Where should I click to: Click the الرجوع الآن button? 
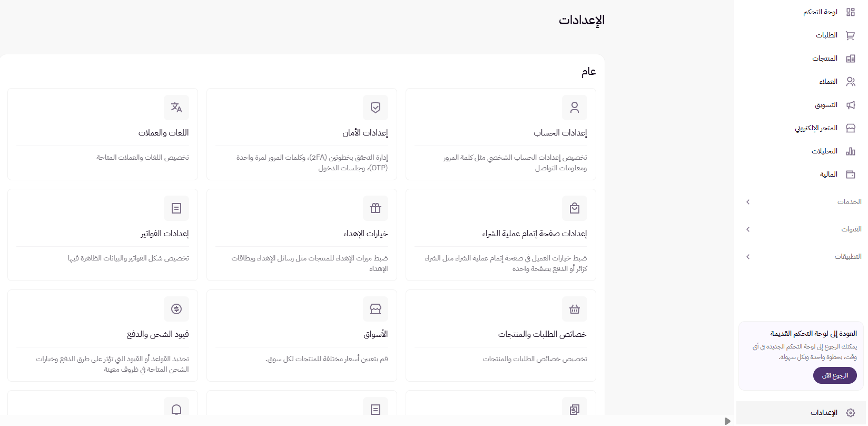834,375
